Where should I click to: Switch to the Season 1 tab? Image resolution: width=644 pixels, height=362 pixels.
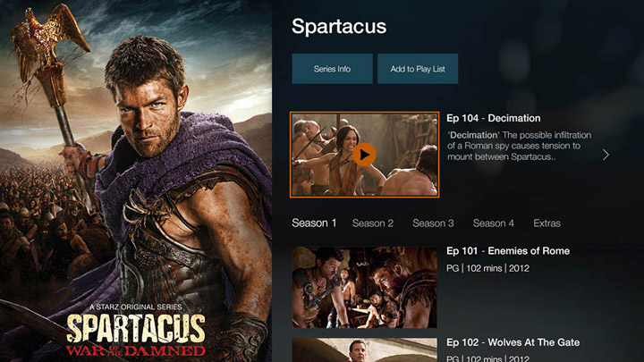point(314,223)
